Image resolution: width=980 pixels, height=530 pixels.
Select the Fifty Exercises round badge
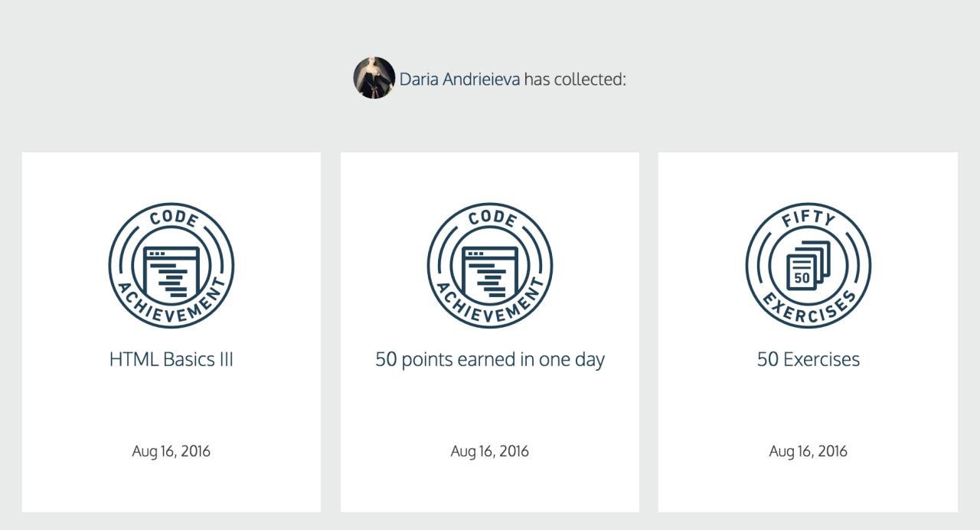tap(808, 266)
